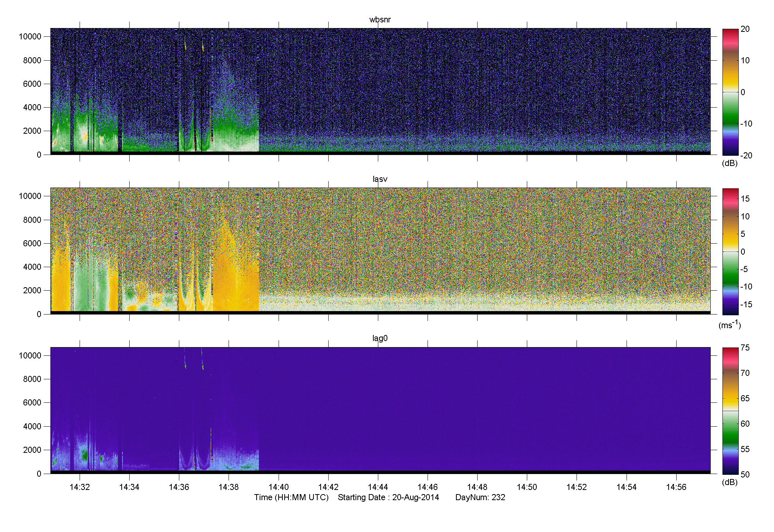
Task: Click the 8000 label on lasv axis
Action: point(32,220)
